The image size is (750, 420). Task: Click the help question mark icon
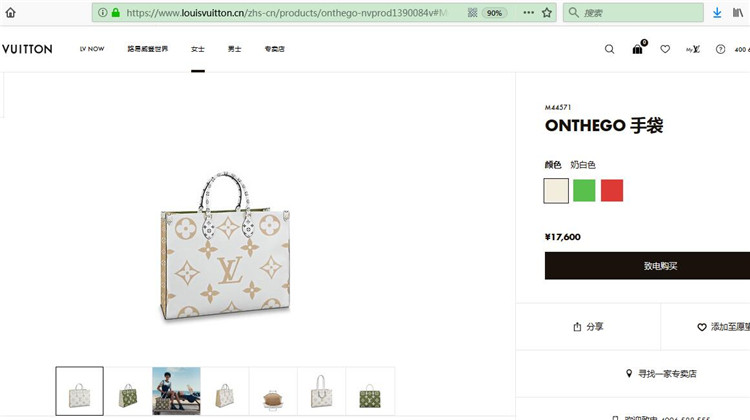[720, 49]
